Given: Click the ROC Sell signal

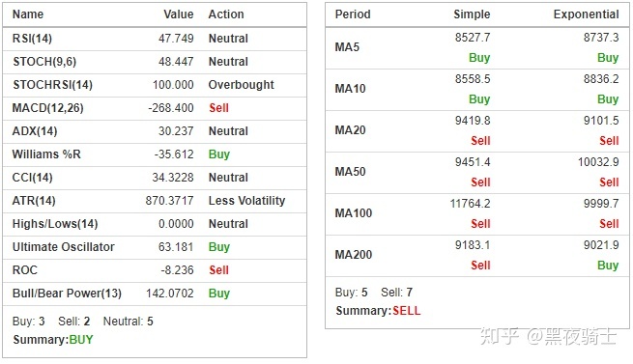Looking at the screenshot, I should [x=218, y=270].
